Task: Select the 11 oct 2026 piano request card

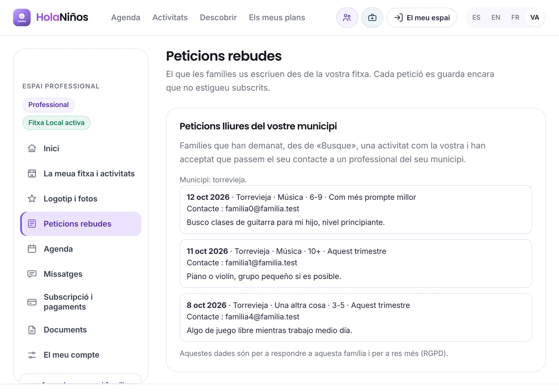Action: 356,263
